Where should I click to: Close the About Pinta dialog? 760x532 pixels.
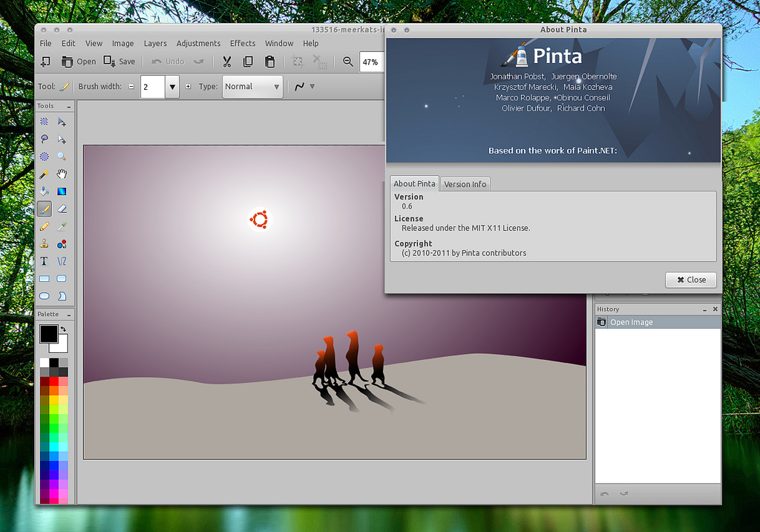pyautogui.click(x=690, y=280)
